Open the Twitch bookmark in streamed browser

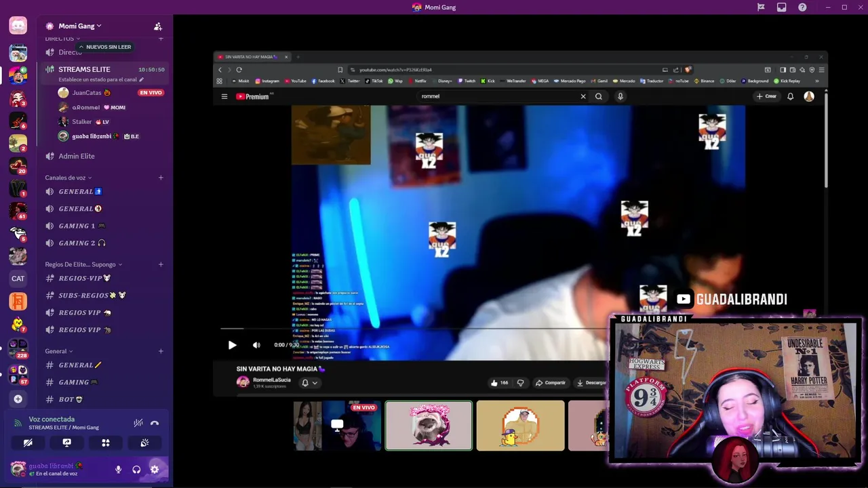[x=467, y=81]
